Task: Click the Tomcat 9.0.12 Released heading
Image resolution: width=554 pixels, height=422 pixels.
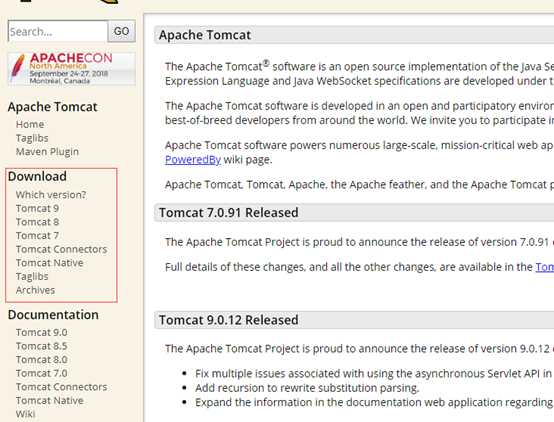Action: tap(229, 320)
